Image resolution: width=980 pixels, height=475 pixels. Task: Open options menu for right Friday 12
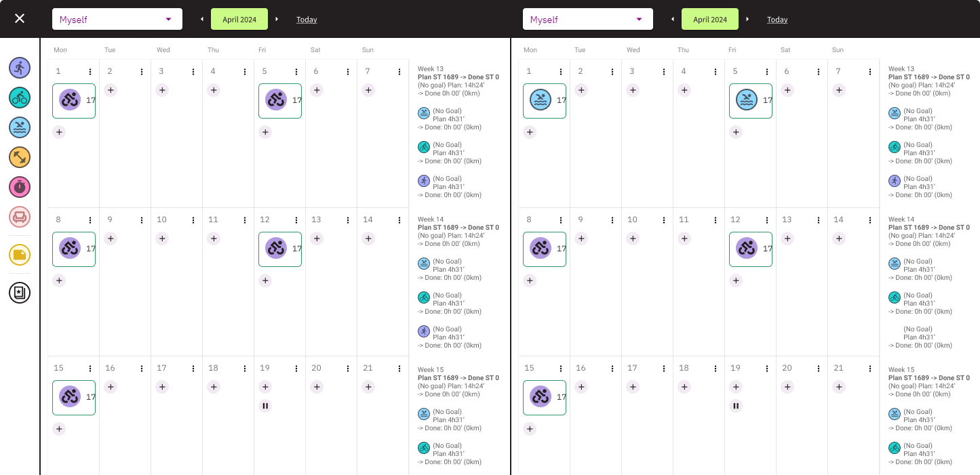click(767, 220)
